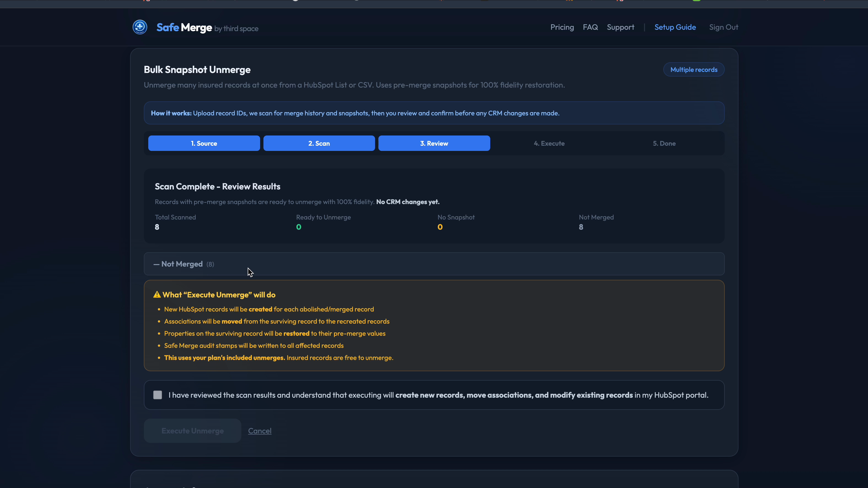868x488 pixels.
Task: Select the "1. Source" step
Action: pyautogui.click(x=204, y=143)
